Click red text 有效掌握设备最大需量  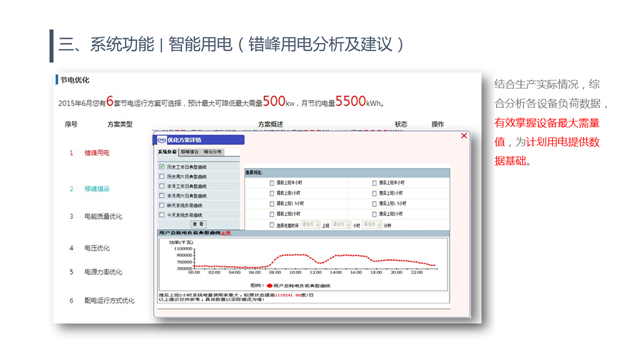[x=547, y=123]
